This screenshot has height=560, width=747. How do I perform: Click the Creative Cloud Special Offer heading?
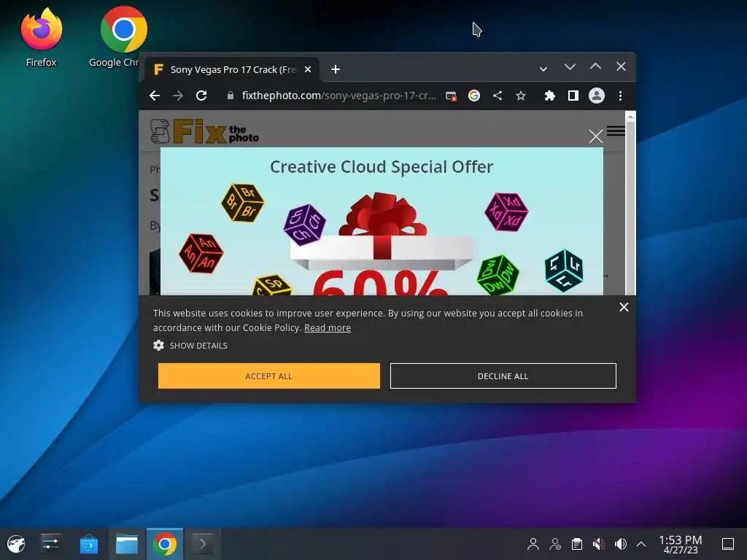coord(381,167)
